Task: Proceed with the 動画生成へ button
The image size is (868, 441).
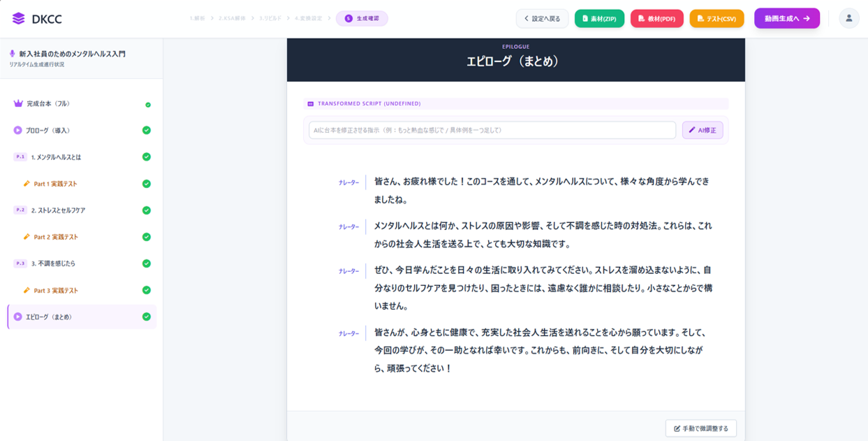Action: pos(787,19)
